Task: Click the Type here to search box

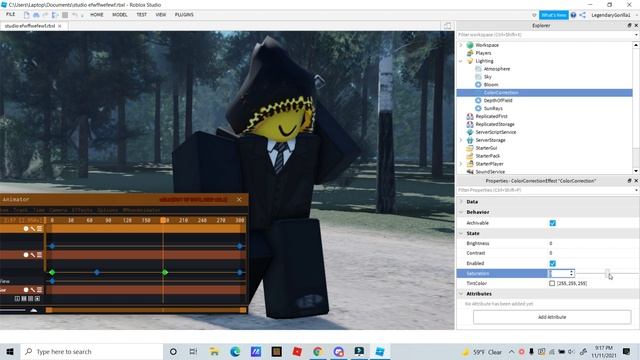Action: [x=91, y=351]
